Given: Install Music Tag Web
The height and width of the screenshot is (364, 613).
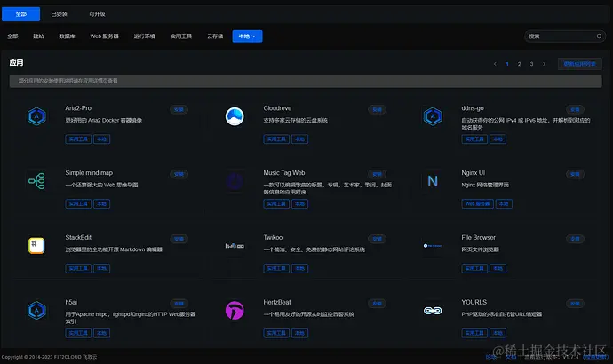Looking at the screenshot, I should tap(378, 174).
